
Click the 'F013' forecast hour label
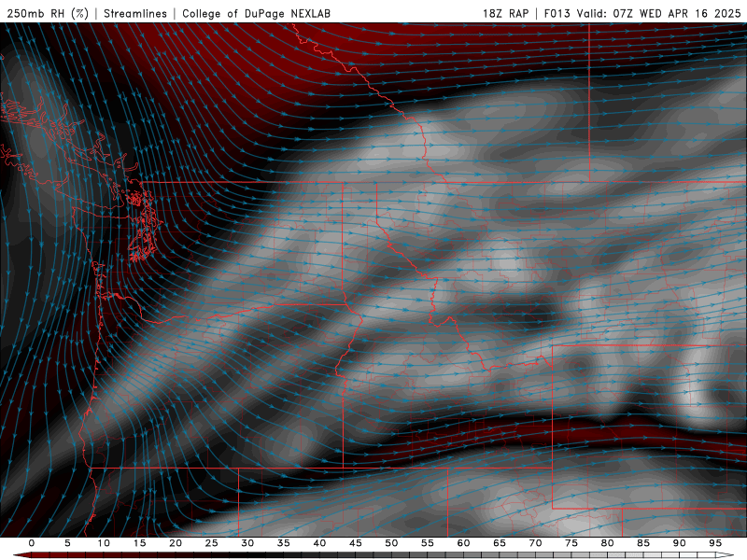pos(557,13)
